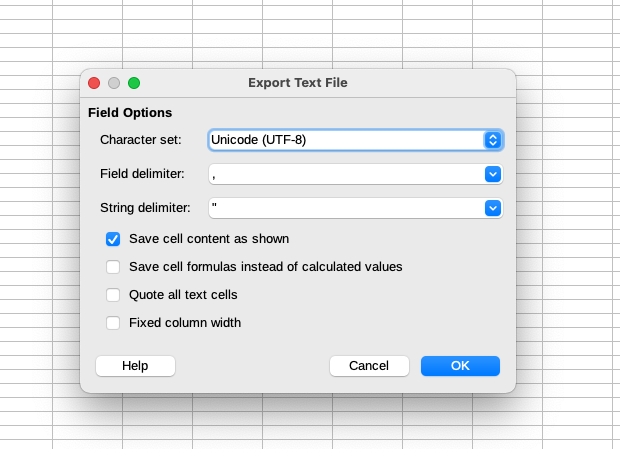This screenshot has height=449, width=620.
Task: Confirm export with the OK button
Action: [x=460, y=366]
